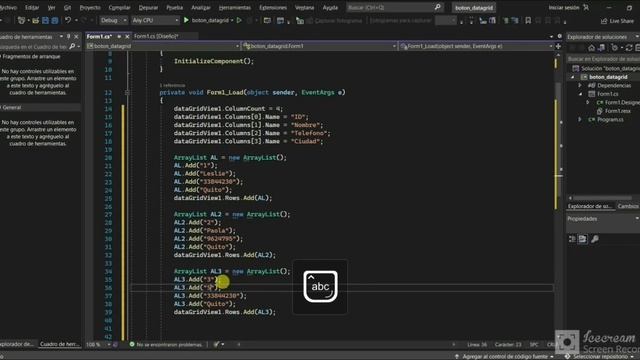
Task: Click the No se encontraron problemas status indicator
Action: [166, 344]
